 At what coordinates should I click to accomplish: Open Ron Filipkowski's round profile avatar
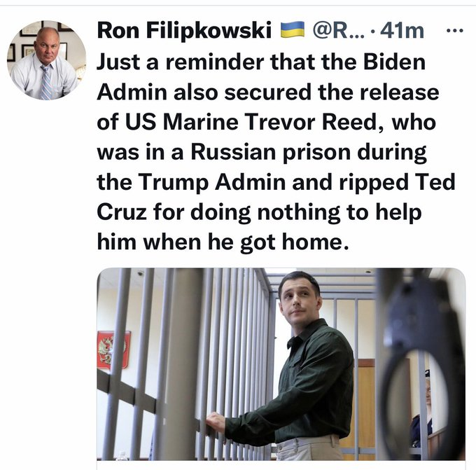(46, 60)
